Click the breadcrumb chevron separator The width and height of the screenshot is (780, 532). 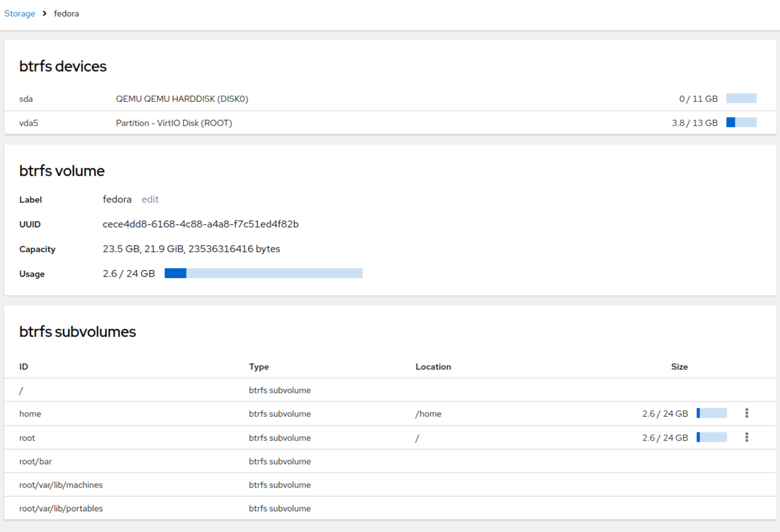pyautogui.click(x=45, y=14)
